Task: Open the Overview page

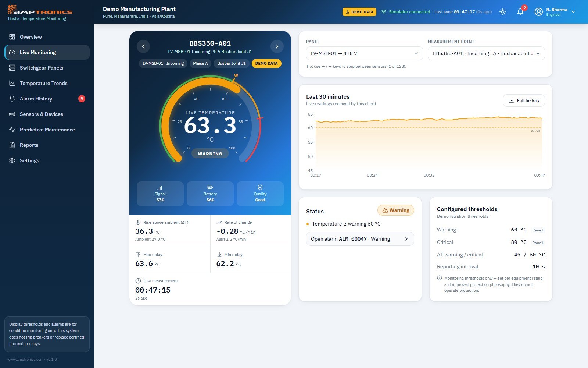Action: [47, 37]
